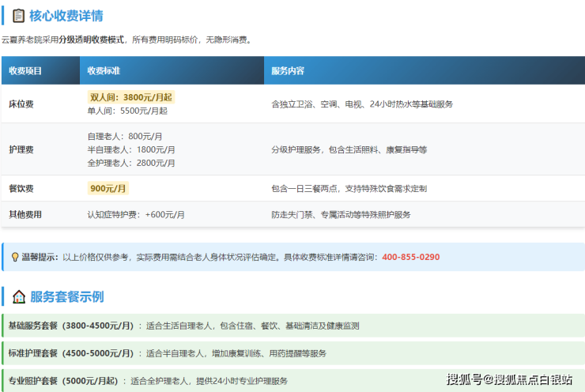Screen dimensions: 585x392
Task: Click the clipboard icon beside 核心收费详情
Action: (19, 16)
